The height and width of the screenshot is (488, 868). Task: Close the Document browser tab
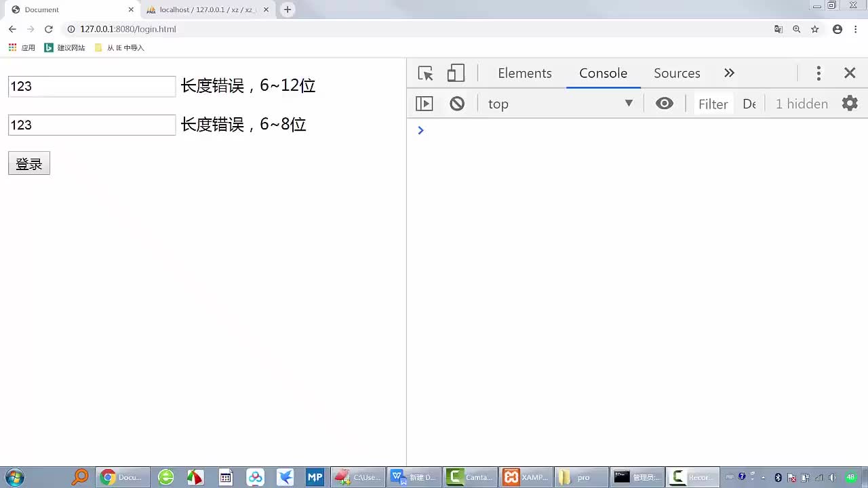[131, 9]
